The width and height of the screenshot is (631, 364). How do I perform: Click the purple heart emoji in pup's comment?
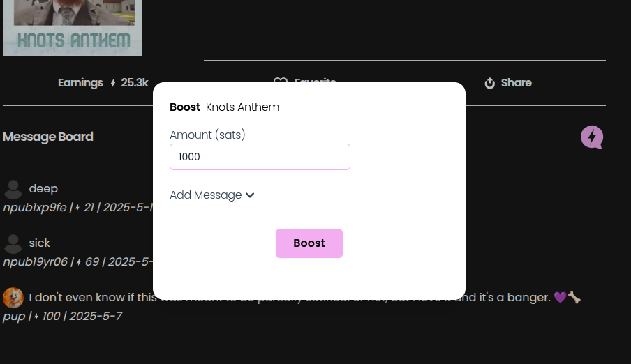pos(560,298)
